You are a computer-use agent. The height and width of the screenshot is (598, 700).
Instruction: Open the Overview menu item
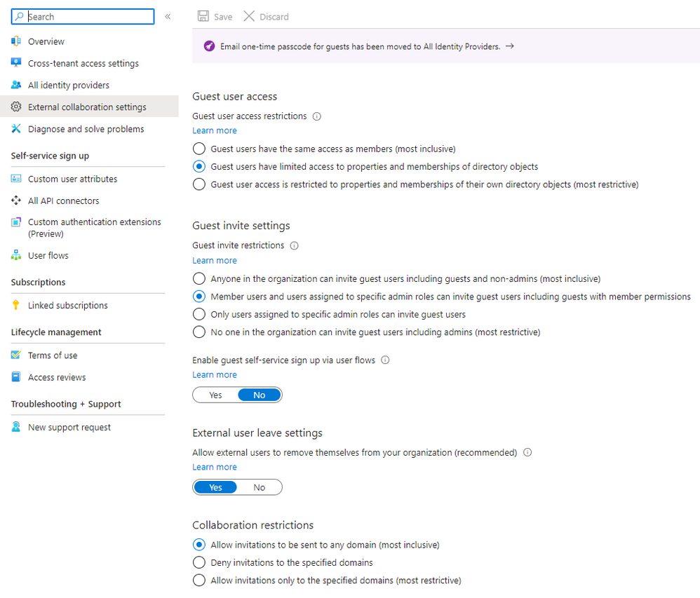46,41
